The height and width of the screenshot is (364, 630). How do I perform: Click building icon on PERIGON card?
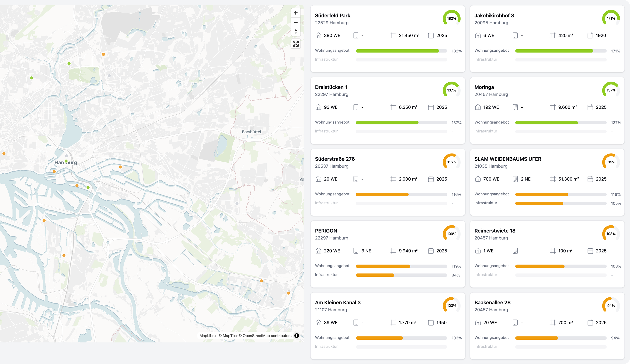[356, 251]
